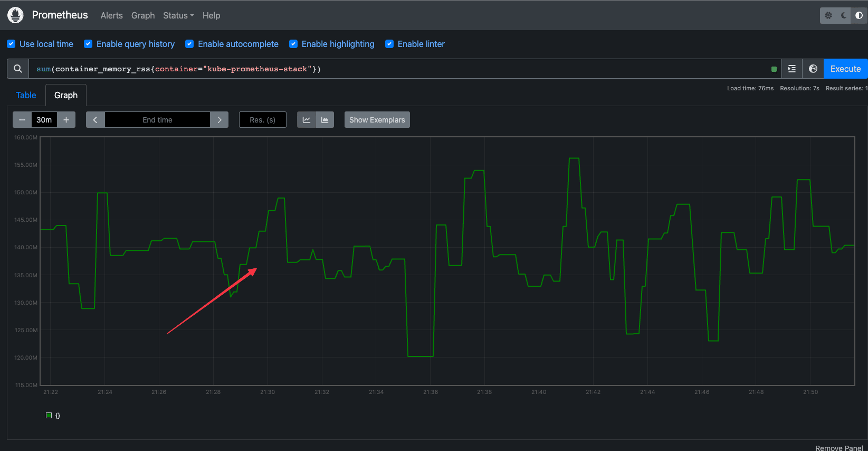Click the Prometheus flame logo
The width and height of the screenshot is (868, 451).
(x=16, y=15)
